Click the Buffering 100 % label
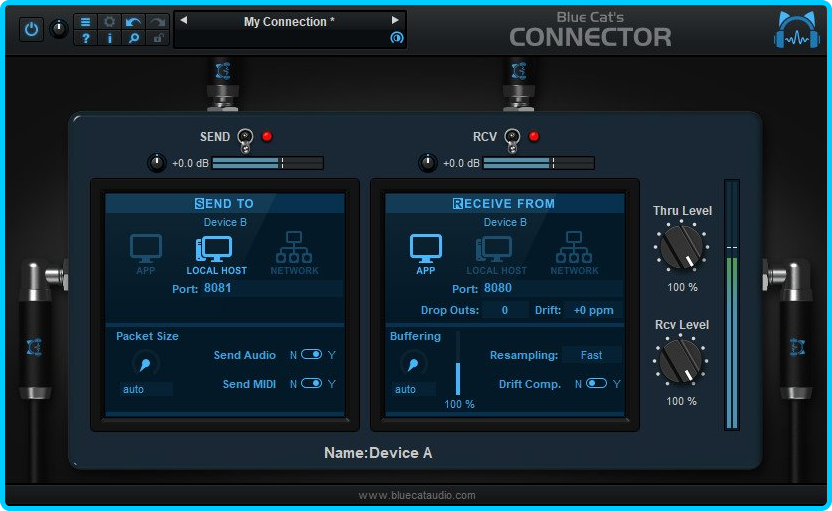The width and height of the screenshot is (832, 511). (459, 404)
